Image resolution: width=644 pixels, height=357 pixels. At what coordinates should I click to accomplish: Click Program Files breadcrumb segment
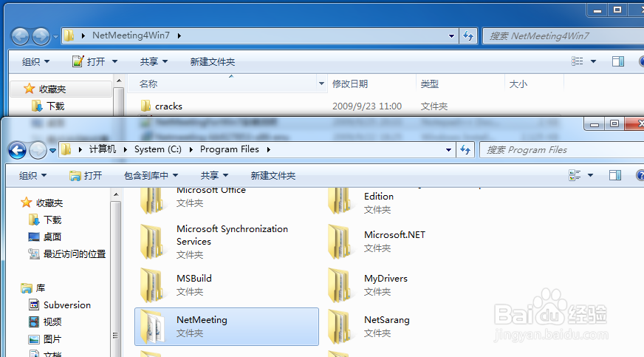tap(229, 149)
